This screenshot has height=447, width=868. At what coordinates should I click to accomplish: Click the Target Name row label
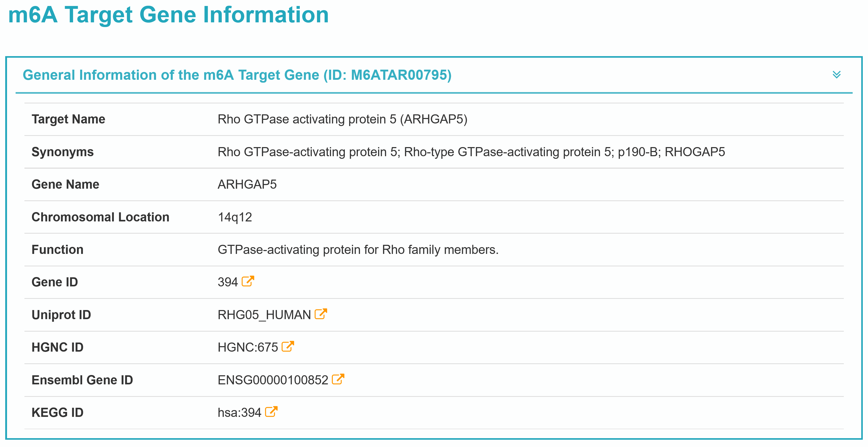pos(68,119)
